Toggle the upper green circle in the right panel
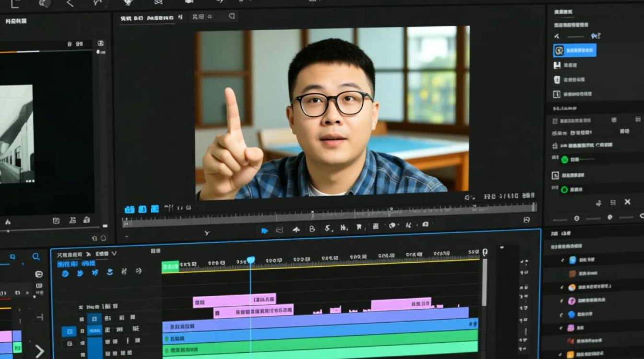The height and width of the screenshot is (359, 644). [x=564, y=159]
